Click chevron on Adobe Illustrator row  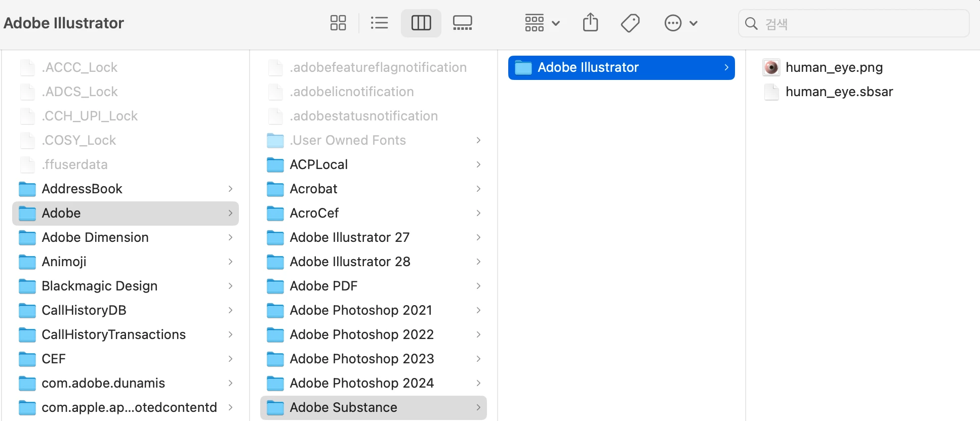[726, 67]
